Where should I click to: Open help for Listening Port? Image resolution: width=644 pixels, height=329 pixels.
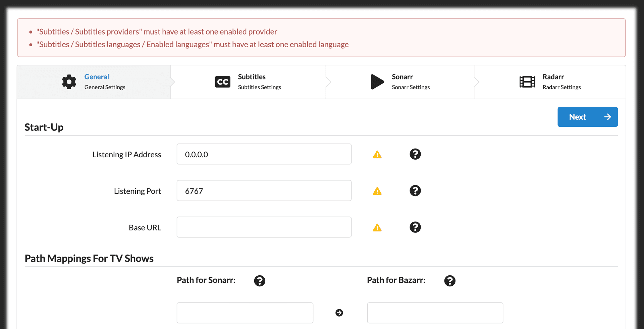(415, 191)
